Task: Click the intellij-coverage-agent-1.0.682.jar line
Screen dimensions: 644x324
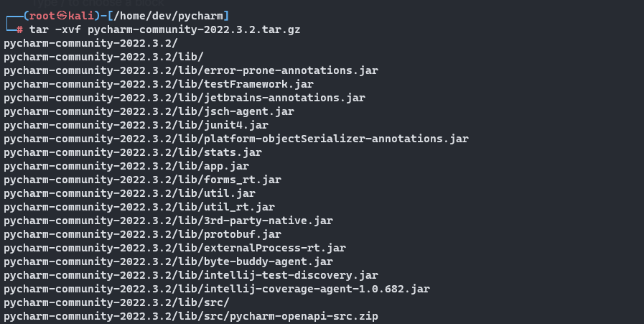Action: coord(216,289)
